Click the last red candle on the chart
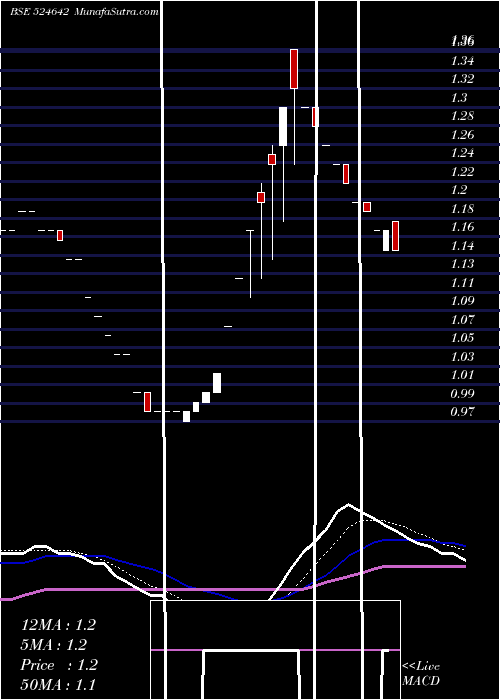The height and width of the screenshot is (700, 500). coord(395,236)
